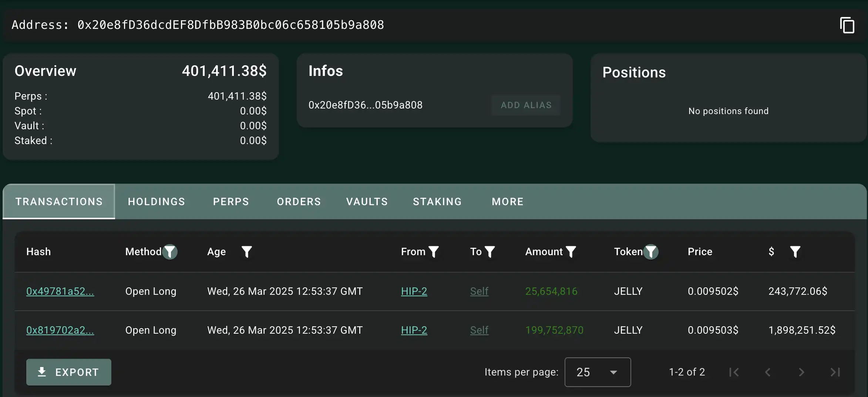Filter by dollar value column
Image resolution: width=868 pixels, height=397 pixels.
click(x=795, y=252)
